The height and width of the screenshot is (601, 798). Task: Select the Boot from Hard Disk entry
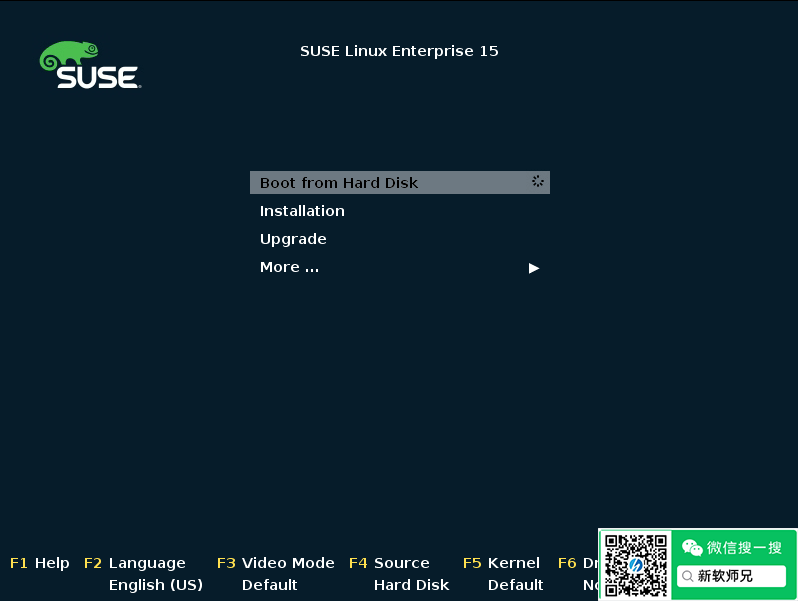[x=339, y=183]
